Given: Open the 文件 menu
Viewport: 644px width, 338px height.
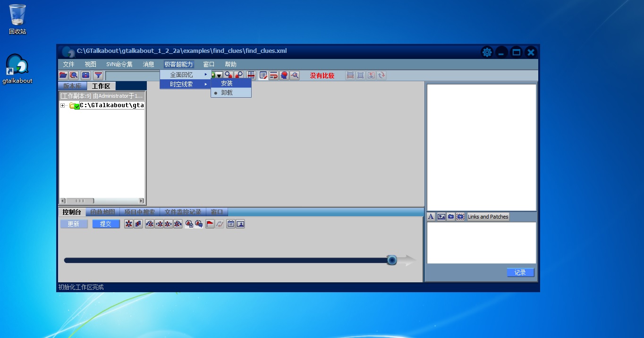Looking at the screenshot, I should pos(69,64).
